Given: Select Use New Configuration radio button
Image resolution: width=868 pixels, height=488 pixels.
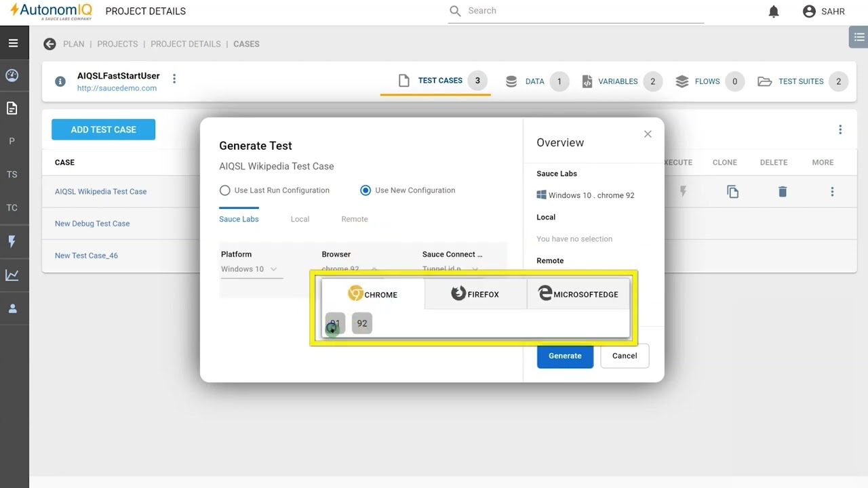Looking at the screenshot, I should 366,190.
